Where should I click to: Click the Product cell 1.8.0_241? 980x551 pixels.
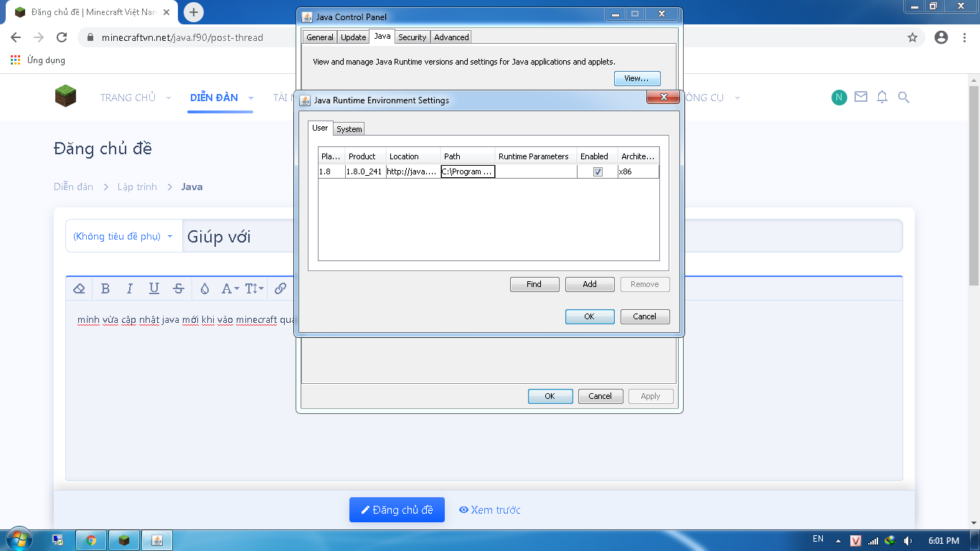coord(365,171)
